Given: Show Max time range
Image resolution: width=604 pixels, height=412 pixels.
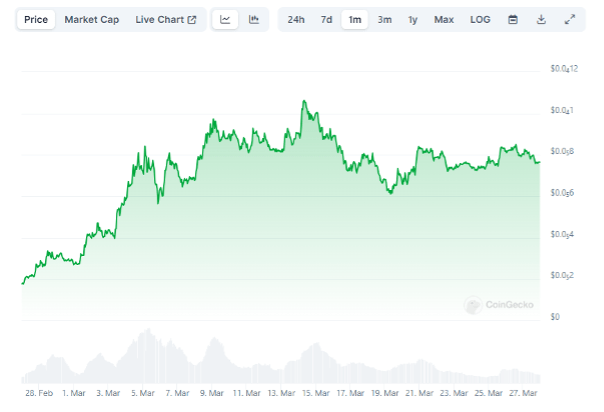Looking at the screenshot, I should click(444, 19).
